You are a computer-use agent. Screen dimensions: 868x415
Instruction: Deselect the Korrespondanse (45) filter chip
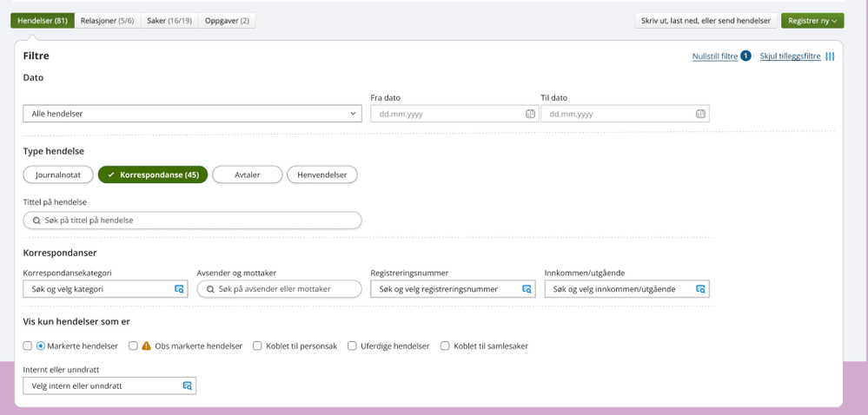tap(153, 175)
